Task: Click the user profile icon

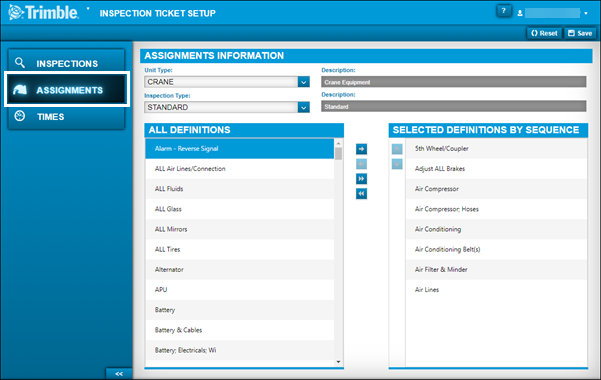Action: click(x=520, y=13)
